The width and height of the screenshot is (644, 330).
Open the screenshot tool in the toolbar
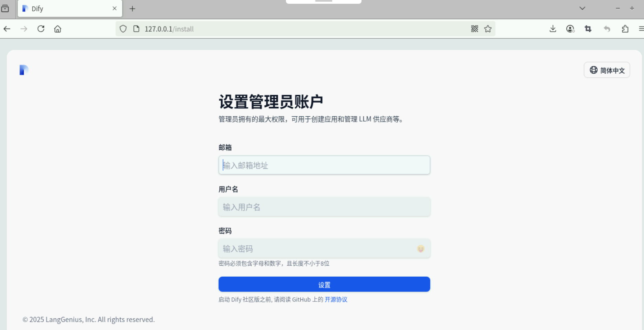click(x=588, y=29)
